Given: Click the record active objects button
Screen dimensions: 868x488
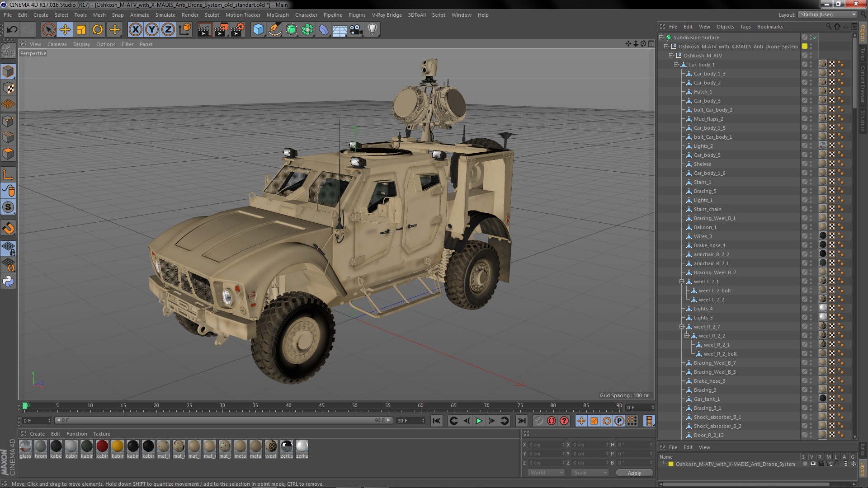Looking at the screenshot, I should [x=538, y=421].
